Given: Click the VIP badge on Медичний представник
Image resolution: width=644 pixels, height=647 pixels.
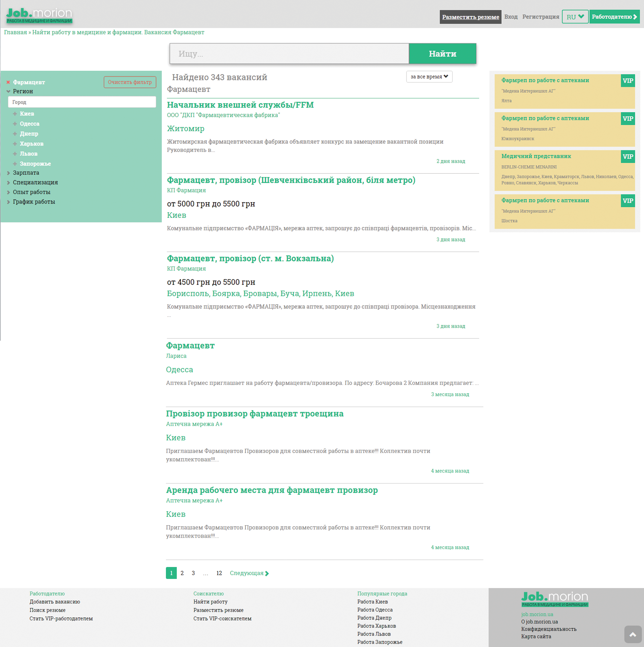Looking at the screenshot, I should pos(628,156).
